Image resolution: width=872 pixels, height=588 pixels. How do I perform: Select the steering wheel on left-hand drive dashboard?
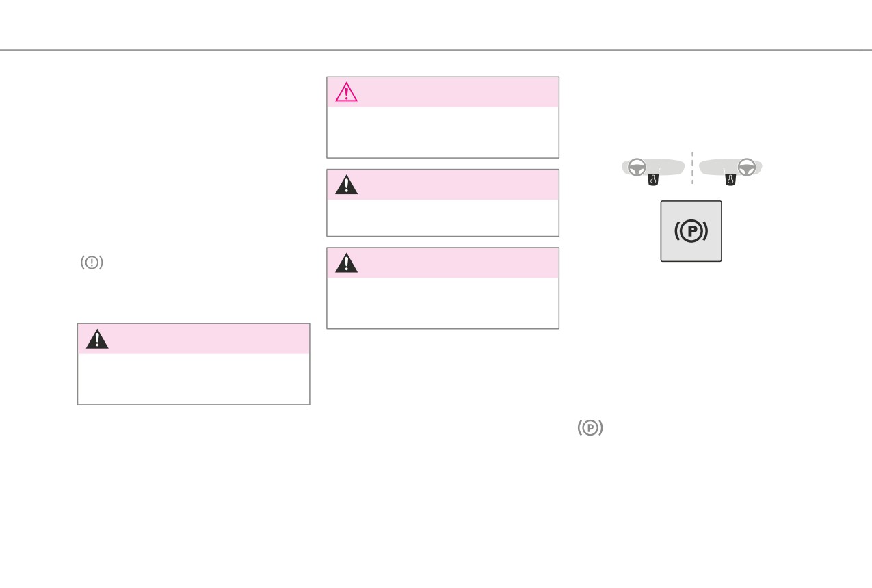[x=637, y=167]
